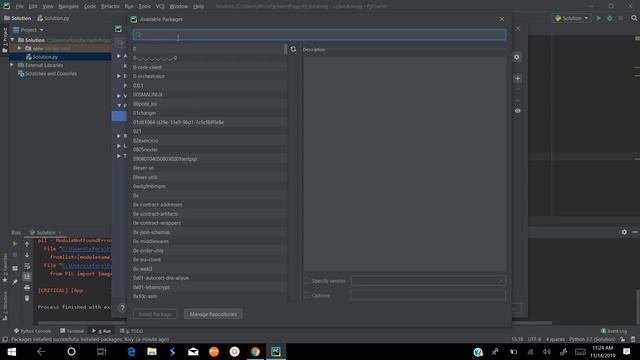Click the up-arrow stack trace icon
The image size is (640, 360).
(27, 244)
